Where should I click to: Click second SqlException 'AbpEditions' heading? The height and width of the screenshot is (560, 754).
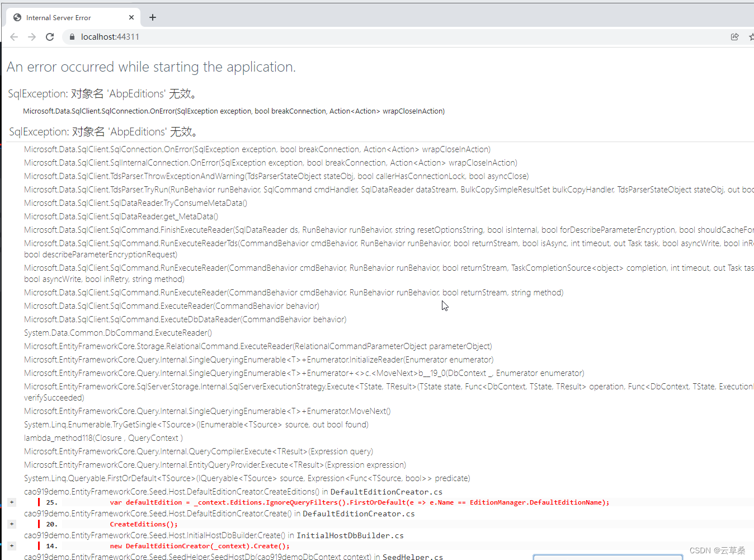pos(103,132)
